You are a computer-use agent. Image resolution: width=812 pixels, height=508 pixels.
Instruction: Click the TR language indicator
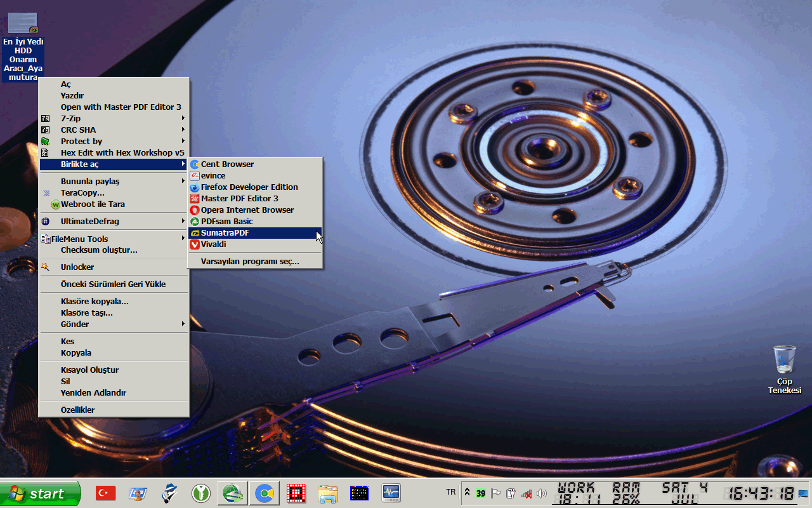(x=450, y=492)
